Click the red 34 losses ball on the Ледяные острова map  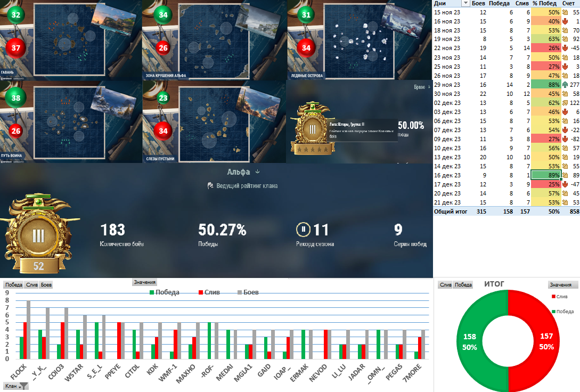click(x=306, y=48)
